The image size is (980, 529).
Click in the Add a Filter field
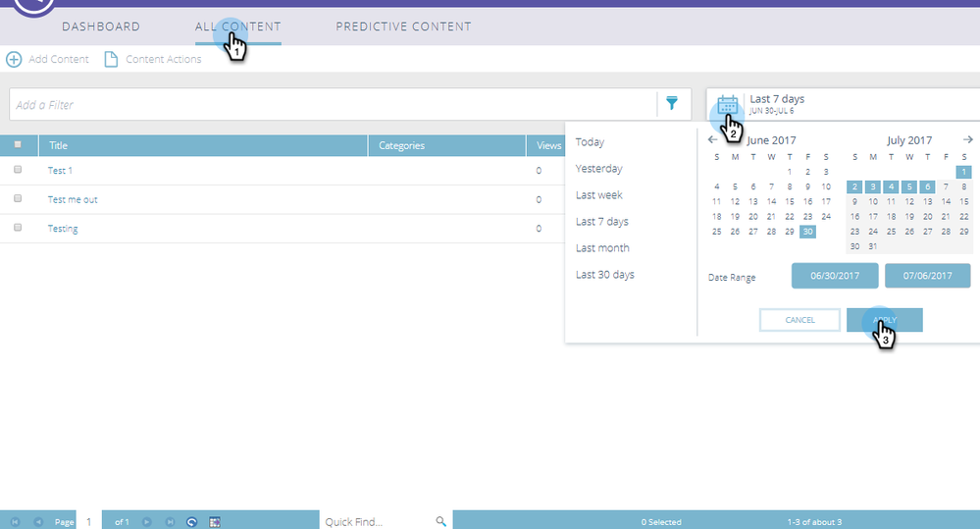coord(334,104)
